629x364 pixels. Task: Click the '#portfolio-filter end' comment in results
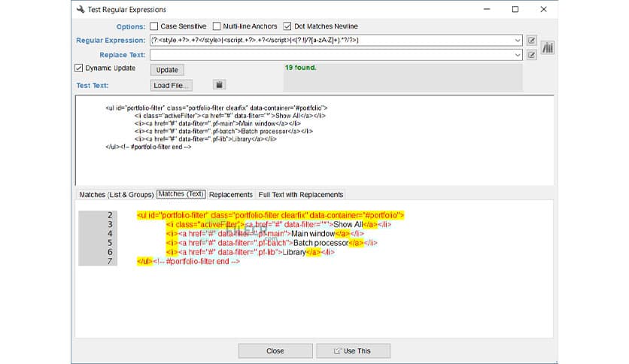point(196,262)
